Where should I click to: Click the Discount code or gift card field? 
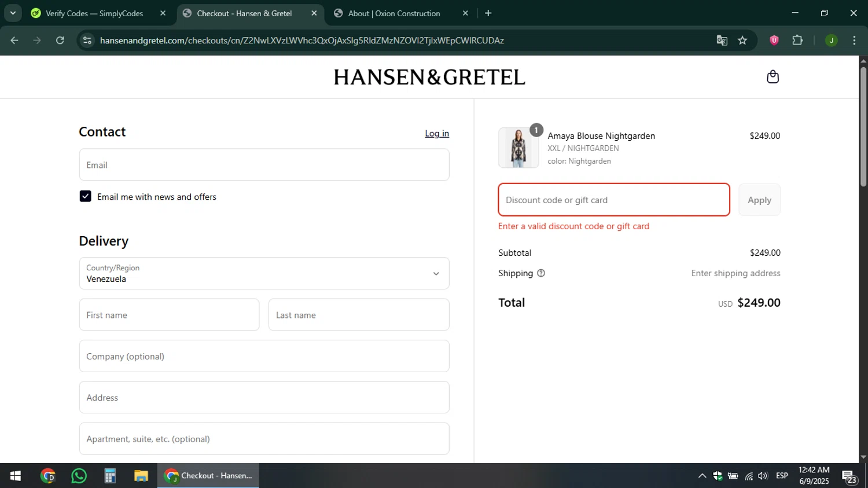point(614,200)
